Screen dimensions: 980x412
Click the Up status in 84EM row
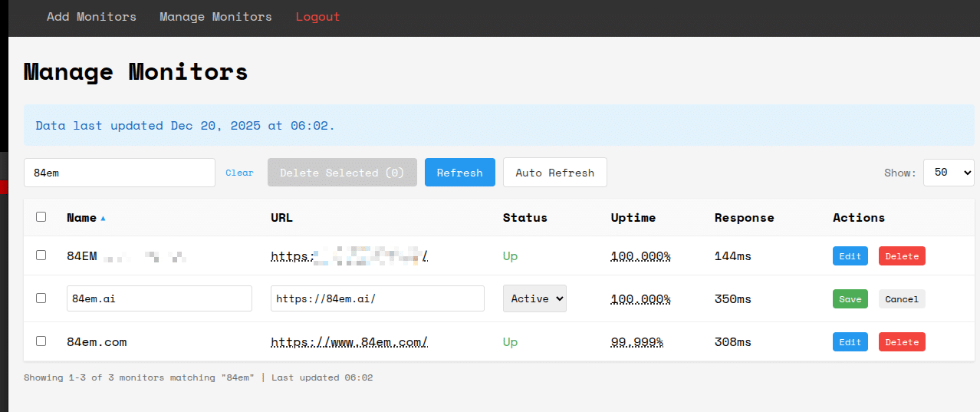click(x=510, y=256)
